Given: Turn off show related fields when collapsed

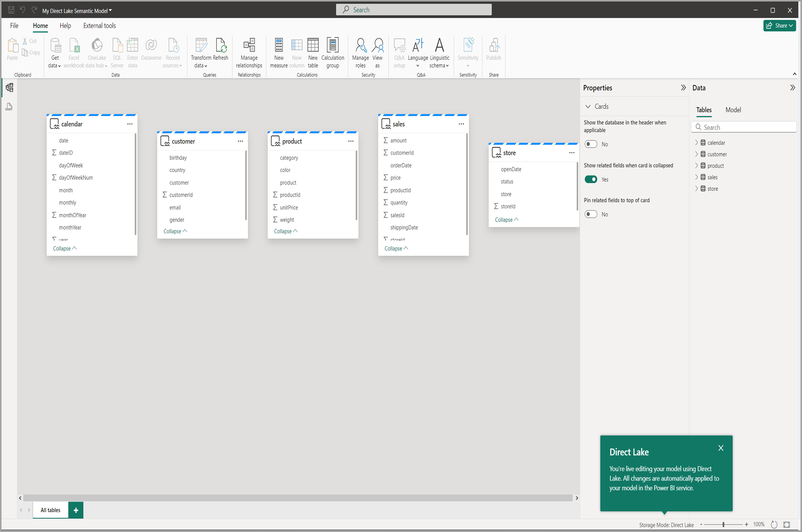Looking at the screenshot, I should click(x=591, y=179).
